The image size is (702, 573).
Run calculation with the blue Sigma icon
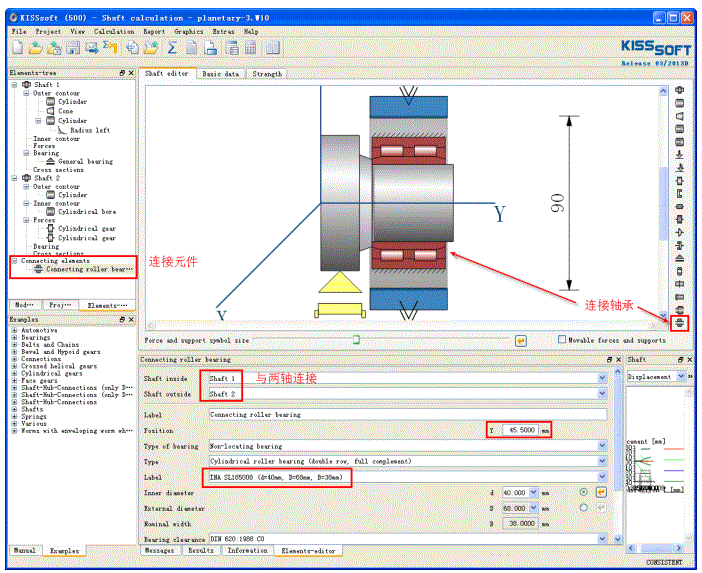click(172, 47)
